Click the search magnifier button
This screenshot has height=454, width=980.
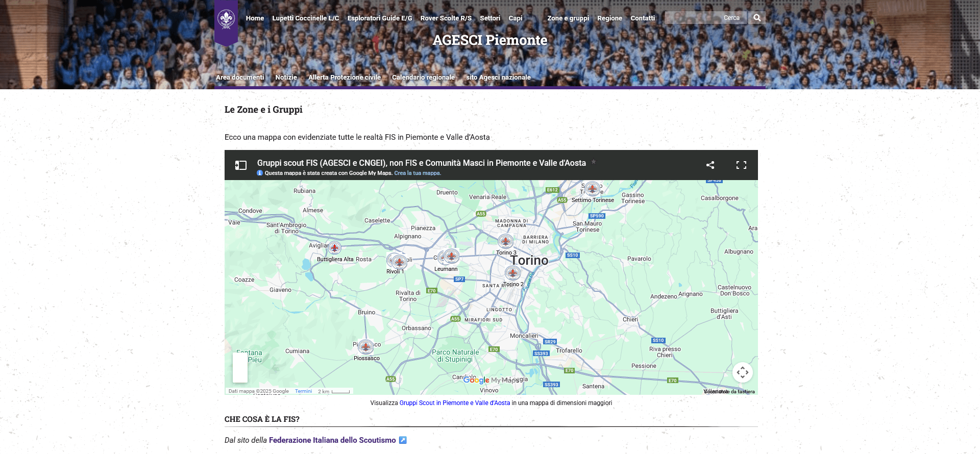[x=757, y=18]
